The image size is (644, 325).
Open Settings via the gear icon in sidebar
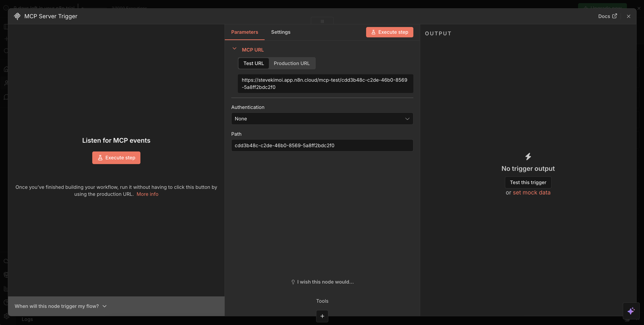[6, 316]
